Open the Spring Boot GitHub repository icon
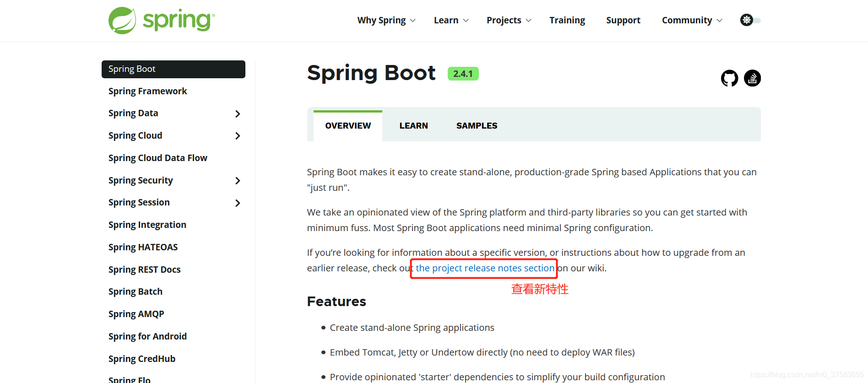 coord(729,78)
